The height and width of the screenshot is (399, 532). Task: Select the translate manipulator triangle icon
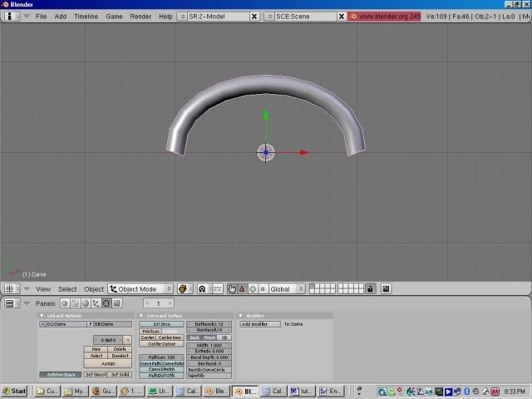click(x=242, y=289)
